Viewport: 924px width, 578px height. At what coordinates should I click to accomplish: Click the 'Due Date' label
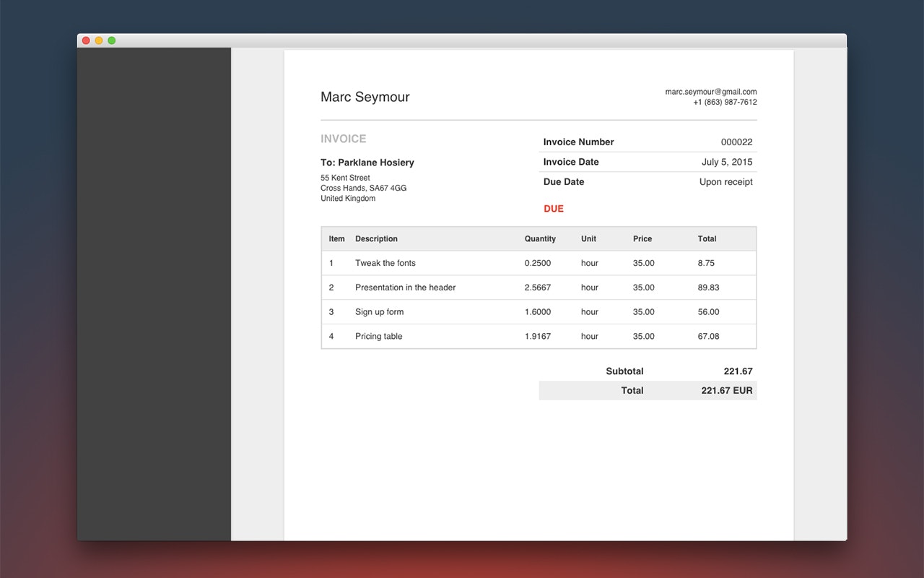pos(564,182)
